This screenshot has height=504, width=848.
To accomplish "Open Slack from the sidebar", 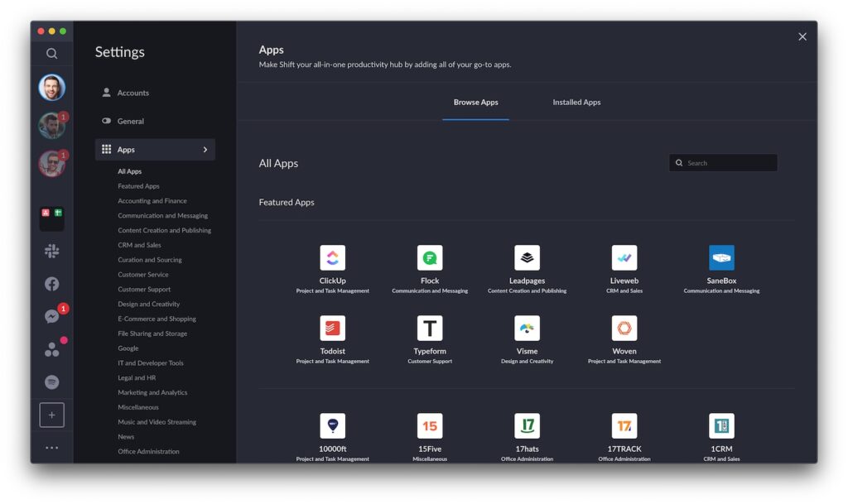I will tap(52, 251).
